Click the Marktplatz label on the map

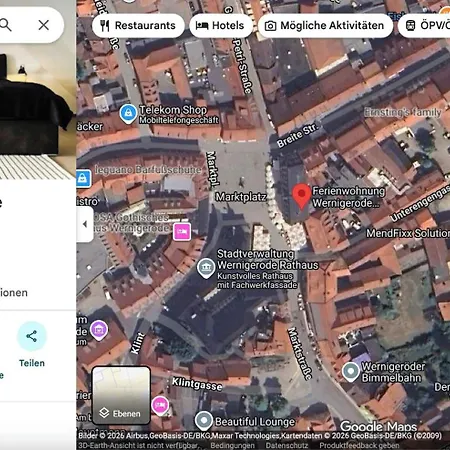tap(241, 197)
